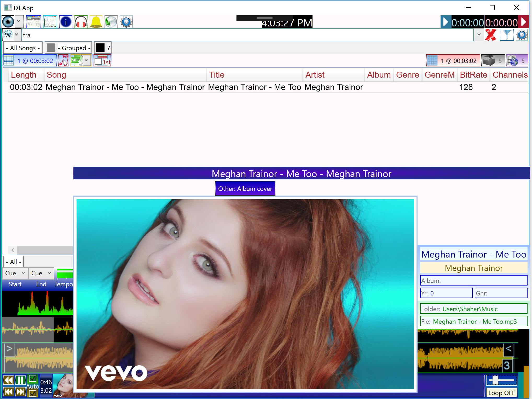The height and width of the screenshot is (399, 532).
Task: Sort by the Artist column header
Action: [x=315, y=75]
